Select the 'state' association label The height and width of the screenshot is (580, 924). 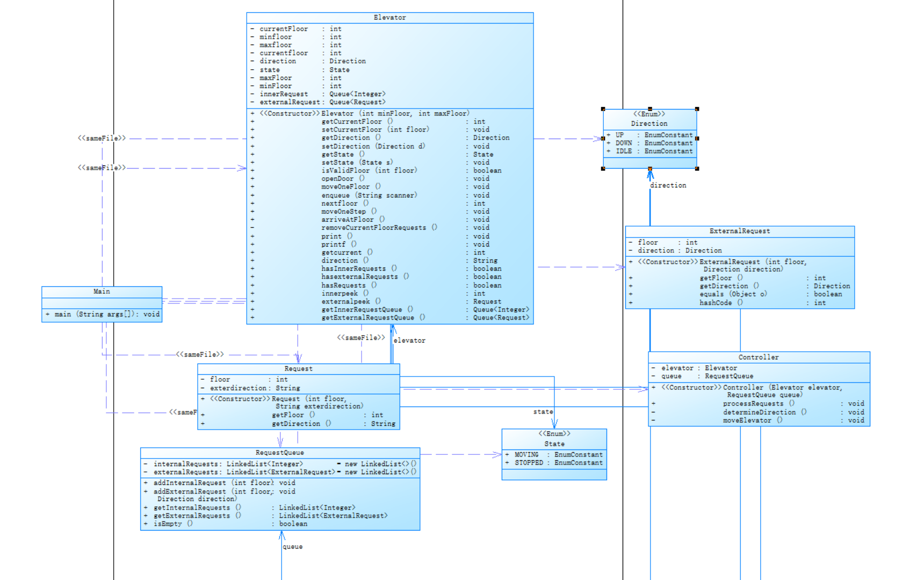(x=543, y=412)
